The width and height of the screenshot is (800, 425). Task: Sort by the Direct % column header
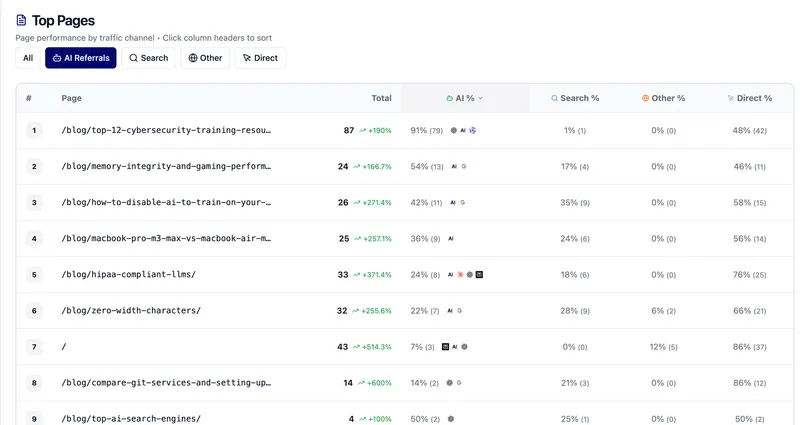[x=749, y=98]
